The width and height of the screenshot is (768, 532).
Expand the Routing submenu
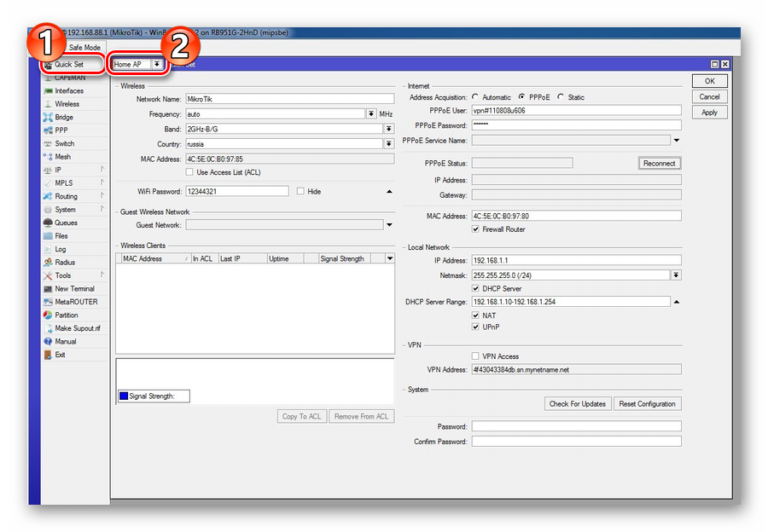pyautogui.click(x=66, y=196)
